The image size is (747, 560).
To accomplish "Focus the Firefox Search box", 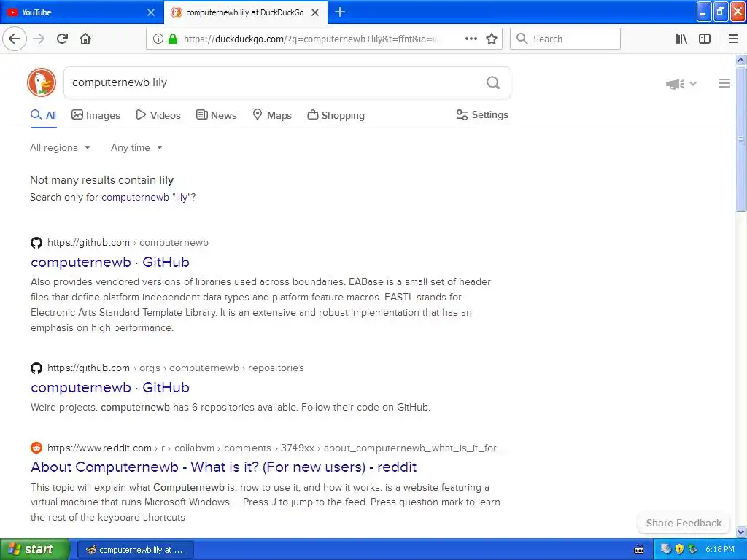I will click(565, 39).
